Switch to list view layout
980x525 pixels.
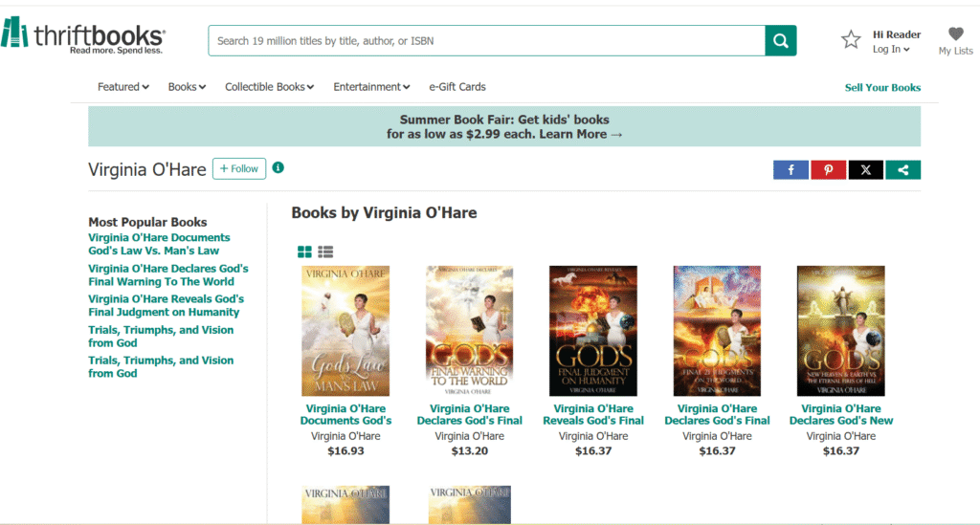(x=325, y=252)
